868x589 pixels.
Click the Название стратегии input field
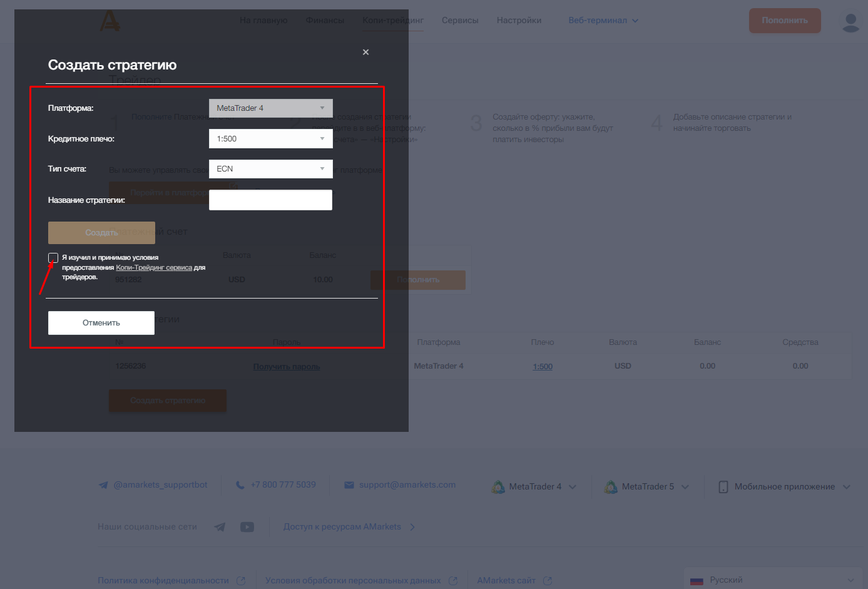point(270,200)
